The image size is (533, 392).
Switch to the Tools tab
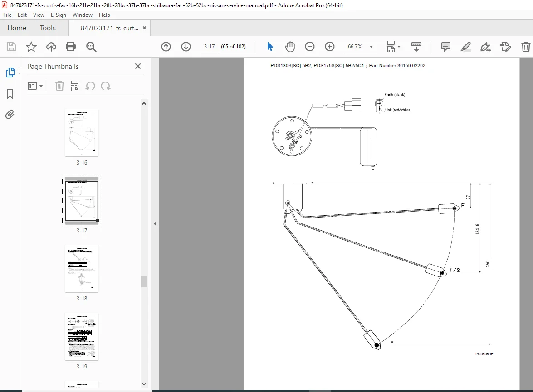tap(48, 28)
